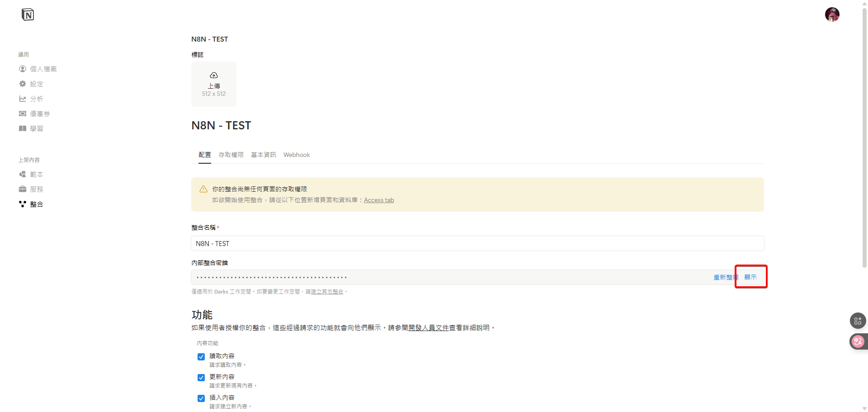Disable the 更新內容 checkbox
This screenshot has width=868, height=412.
pos(201,378)
